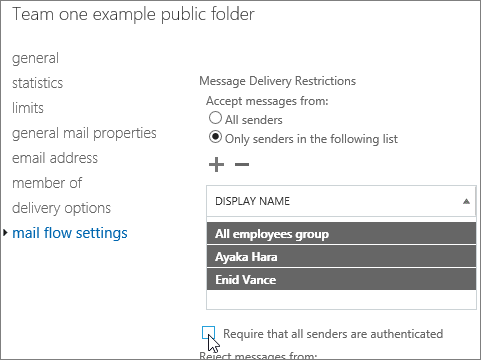Screen dimensions: 481x360
Task: Open the statistics tab
Action: click(x=37, y=83)
